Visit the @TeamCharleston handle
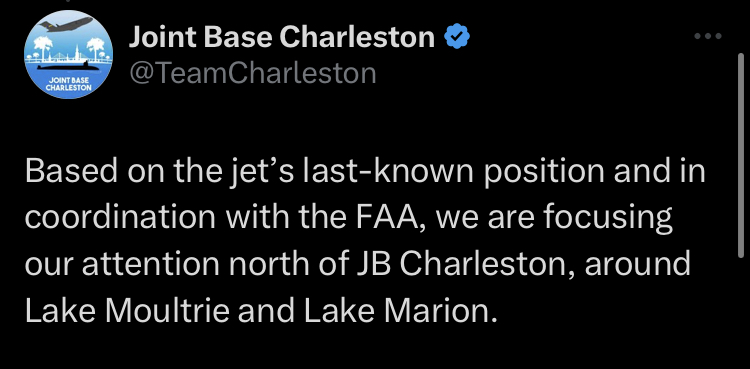Image resolution: width=750 pixels, height=369 pixels. (x=253, y=73)
